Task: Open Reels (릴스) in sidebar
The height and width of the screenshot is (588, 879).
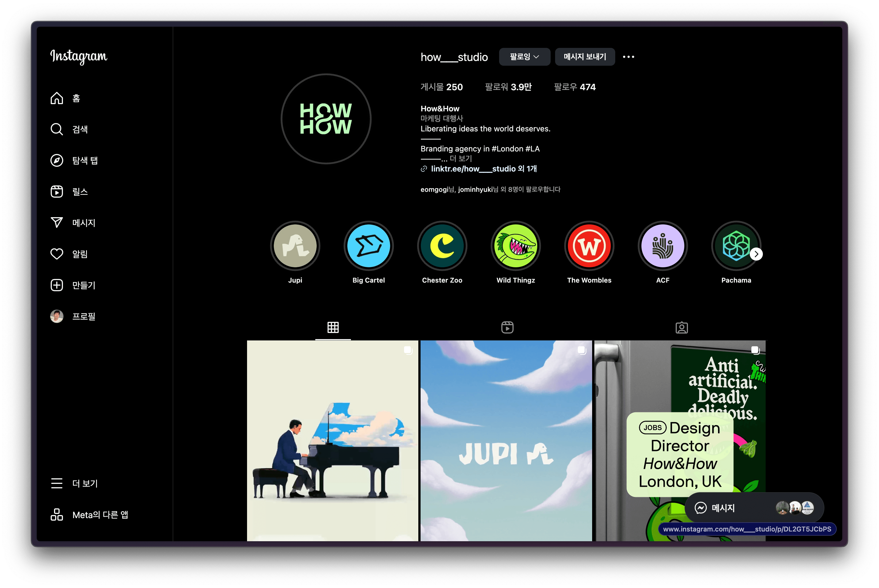Action: tap(57, 192)
